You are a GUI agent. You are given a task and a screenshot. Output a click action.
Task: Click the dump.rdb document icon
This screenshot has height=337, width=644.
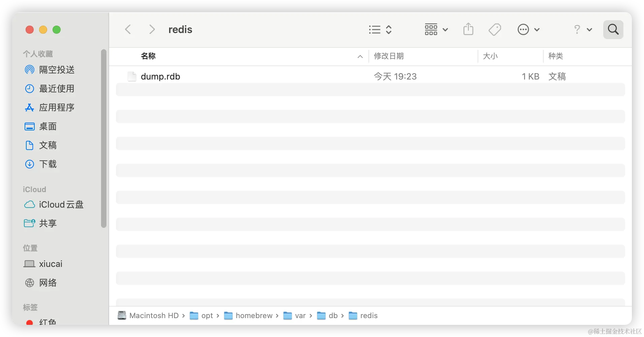(132, 76)
